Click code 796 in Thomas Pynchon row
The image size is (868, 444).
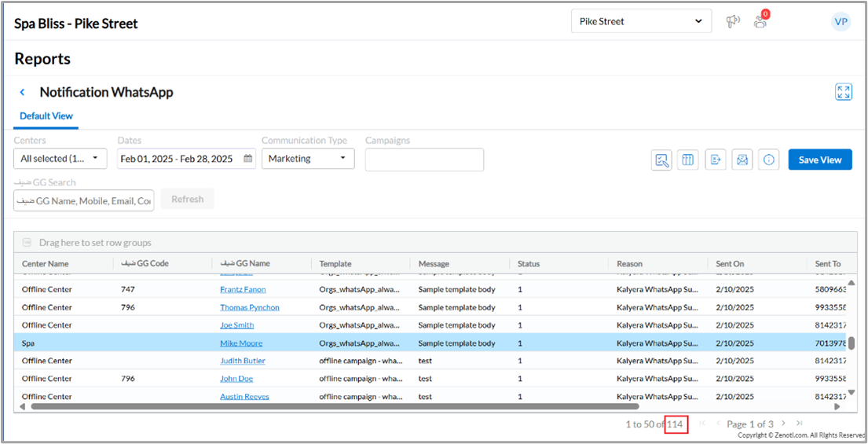point(127,307)
